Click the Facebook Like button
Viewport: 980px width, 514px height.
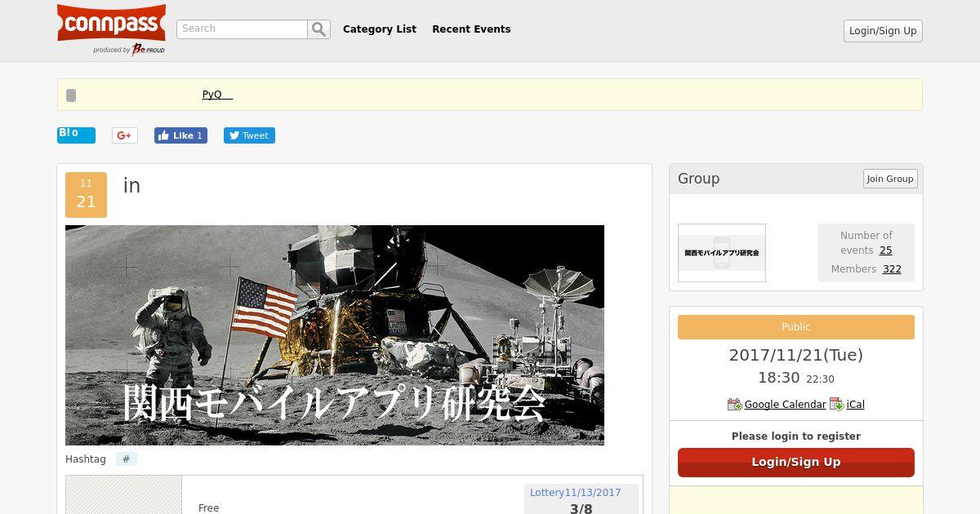point(180,135)
